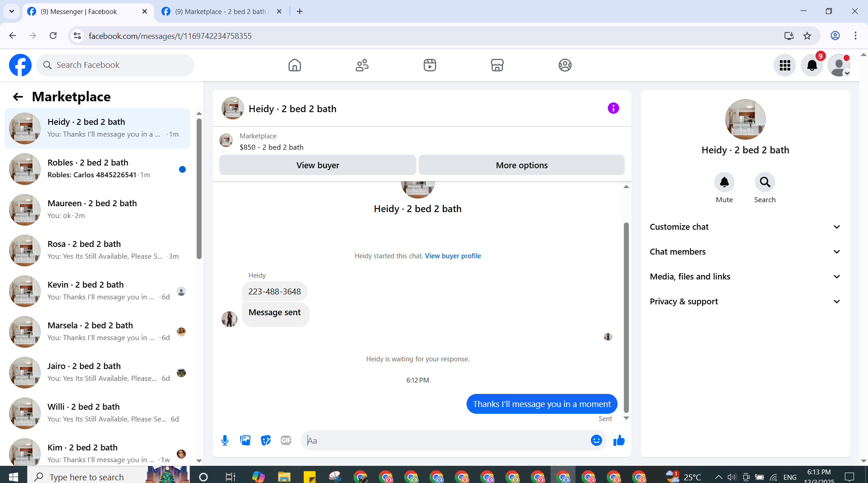Click the More options button
868x483 pixels.
[x=522, y=165]
